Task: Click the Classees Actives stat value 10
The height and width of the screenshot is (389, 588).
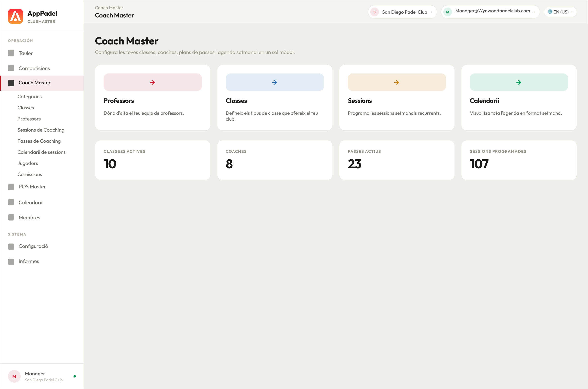Action: [110, 164]
